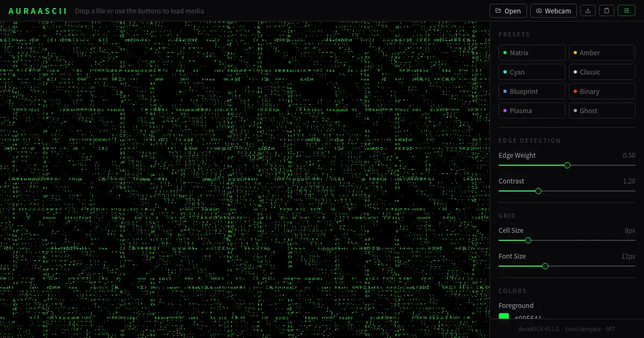
Task: Toggle the settings sliders panel icon
Action: pos(626,11)
